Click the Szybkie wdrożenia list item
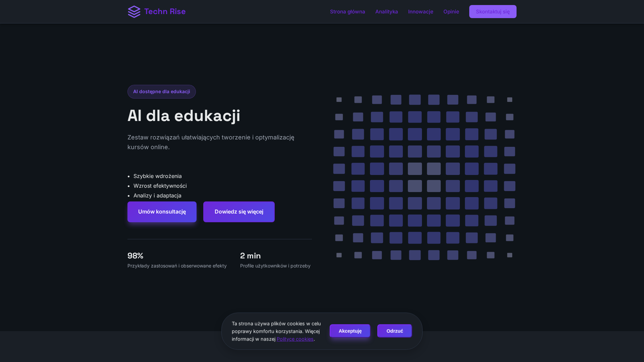 [x=158, y=176]
